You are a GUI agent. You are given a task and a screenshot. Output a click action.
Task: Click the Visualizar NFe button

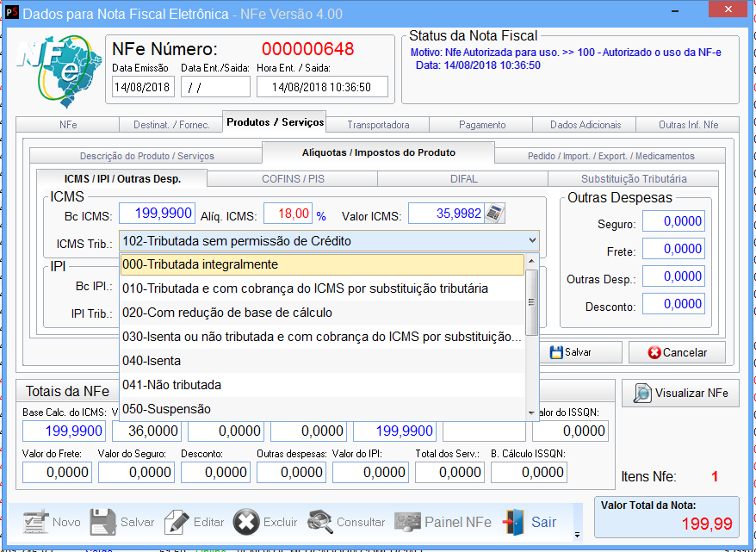680,393
